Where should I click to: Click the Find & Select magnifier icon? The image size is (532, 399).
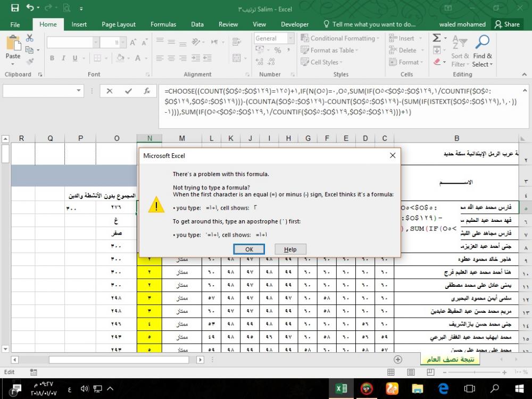click(x=482, y=42)
